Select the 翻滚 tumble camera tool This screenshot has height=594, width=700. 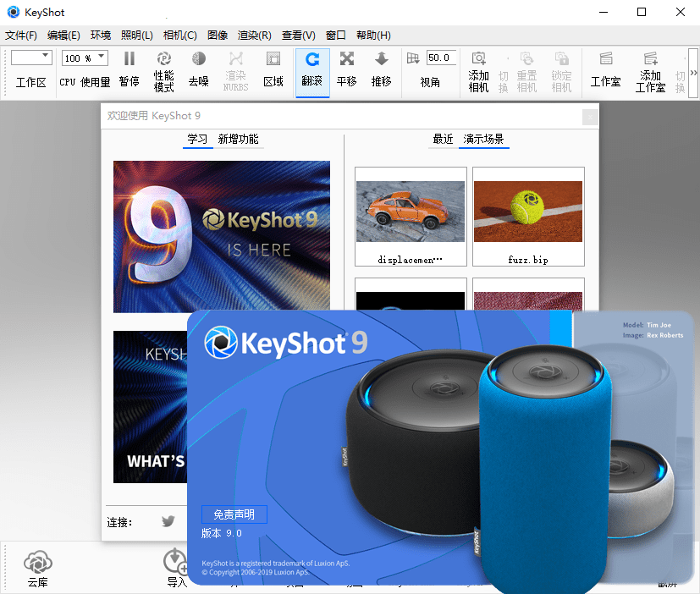312,71
